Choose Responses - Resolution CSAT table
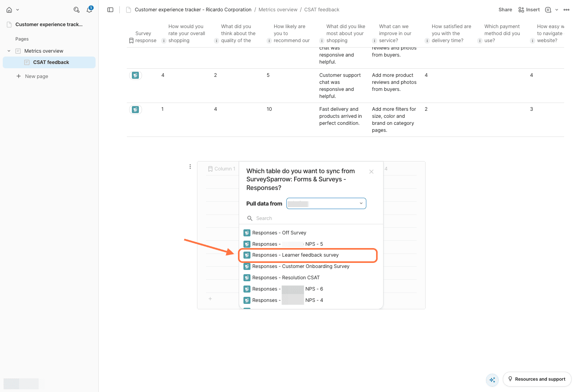Screen dimensions: 577x392 tap(286, 278)
